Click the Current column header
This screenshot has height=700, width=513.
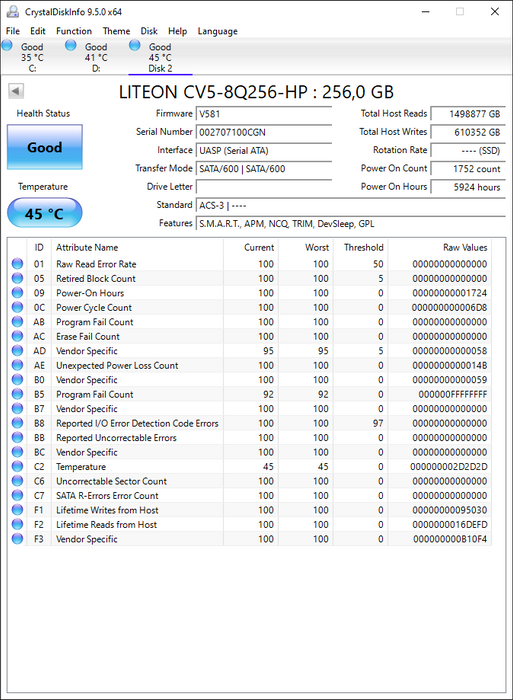[251, 247]
